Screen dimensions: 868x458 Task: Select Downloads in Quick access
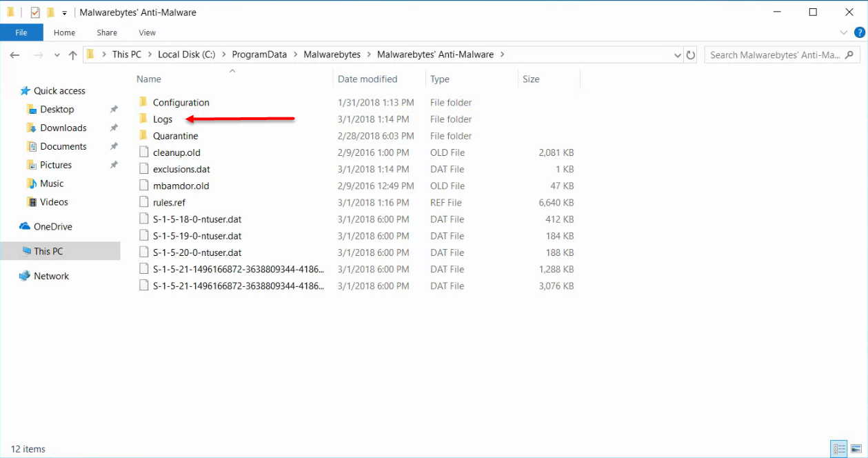pos(63,128)
